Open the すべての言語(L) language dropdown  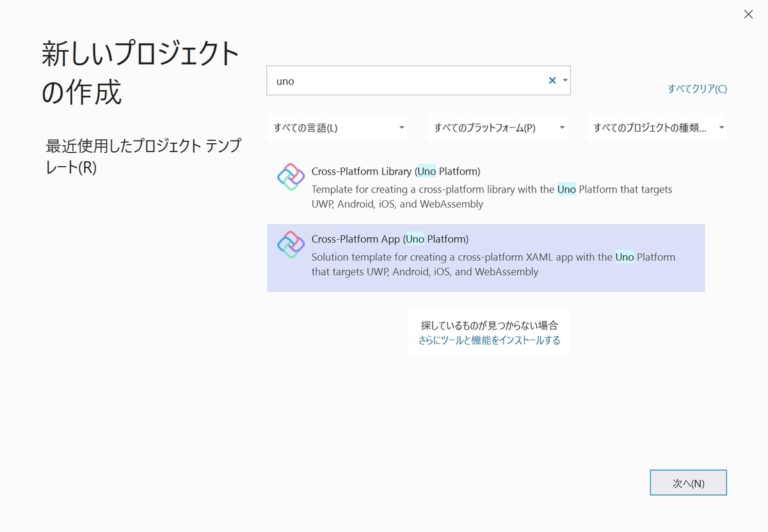click(338, 128)
